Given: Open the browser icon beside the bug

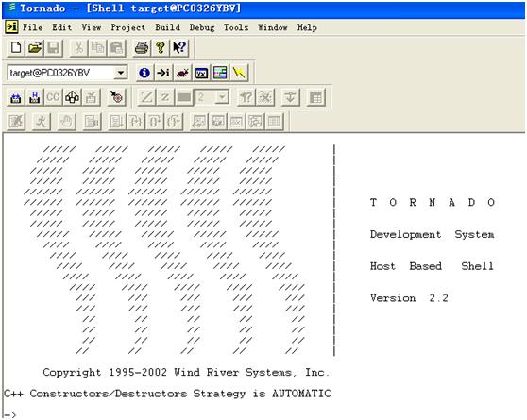Looking at the screenshot, I should coord(201,73).
